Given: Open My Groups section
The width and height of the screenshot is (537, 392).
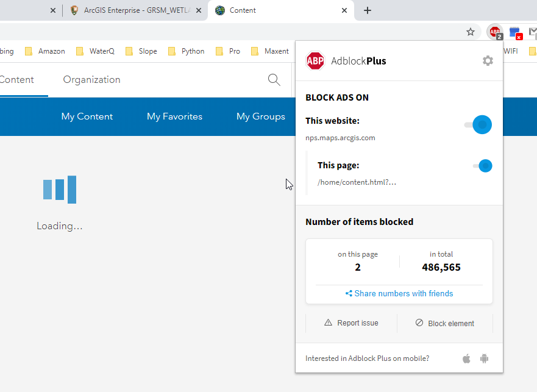Looking at the screenshot, I should pos(260,116).
